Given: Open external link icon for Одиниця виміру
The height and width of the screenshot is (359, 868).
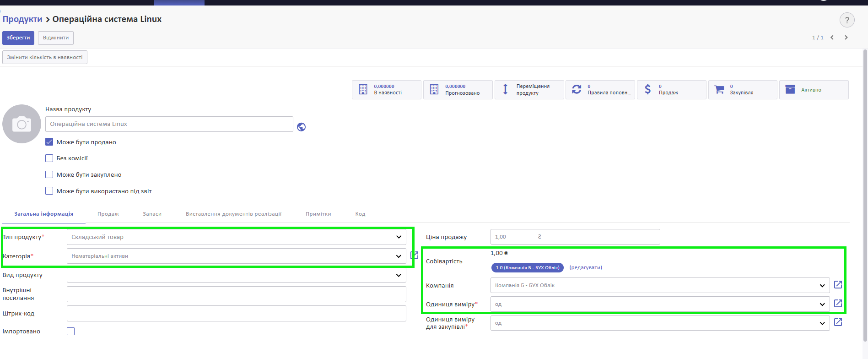Looking at the screenshot, I should [x=838, y=304].
